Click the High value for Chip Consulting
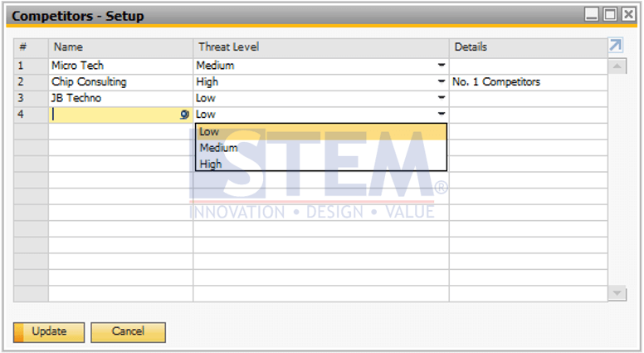 207,81
